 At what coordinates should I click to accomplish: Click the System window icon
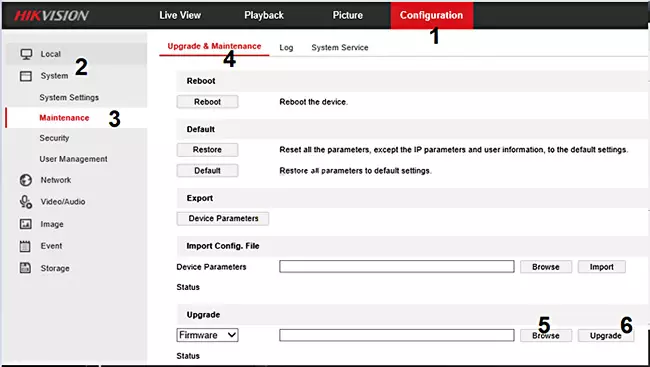pos(26,76)
